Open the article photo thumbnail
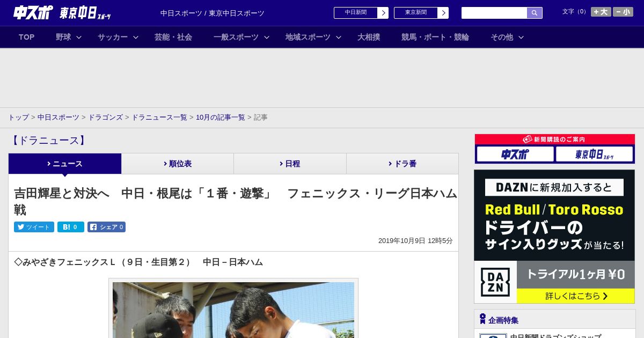Image resolution: width=644 pixels, height=338 pixels. [x=233, y=310]
